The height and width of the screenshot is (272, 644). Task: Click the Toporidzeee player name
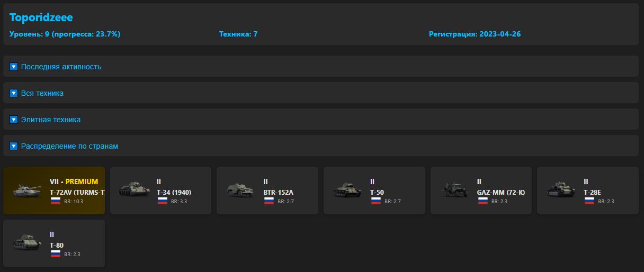[41, 17]
